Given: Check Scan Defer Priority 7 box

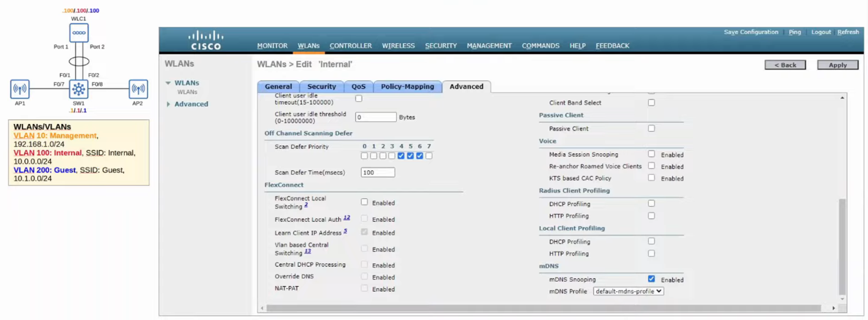Looking at the screenshot, I should (429, 156).
